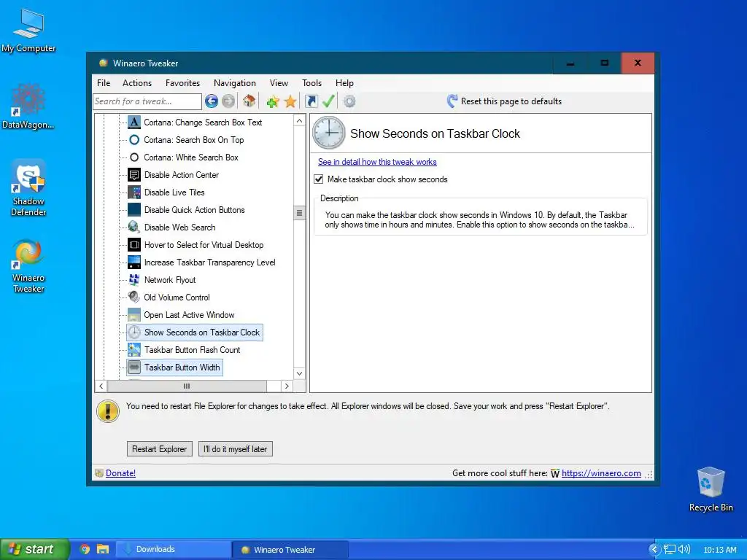Select Cortana: Change Search Box Text icon
This screenshot has height=560, width=747.
tap(134, 122)
